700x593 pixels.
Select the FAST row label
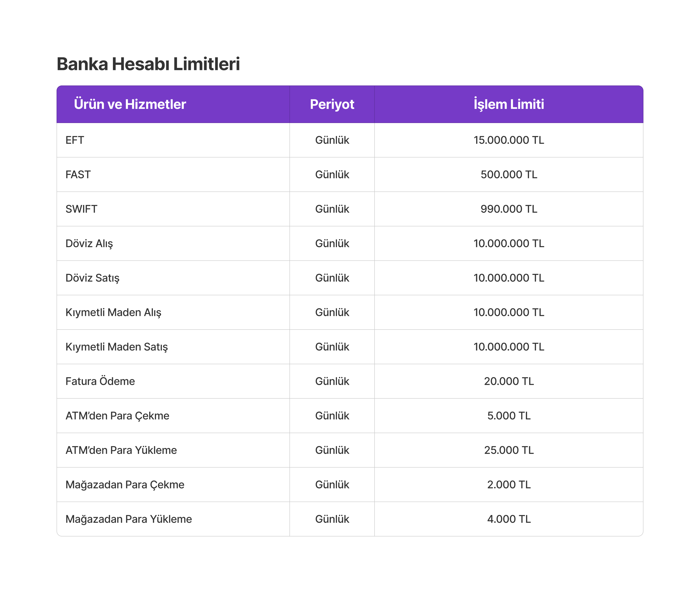tap(78, 174)
